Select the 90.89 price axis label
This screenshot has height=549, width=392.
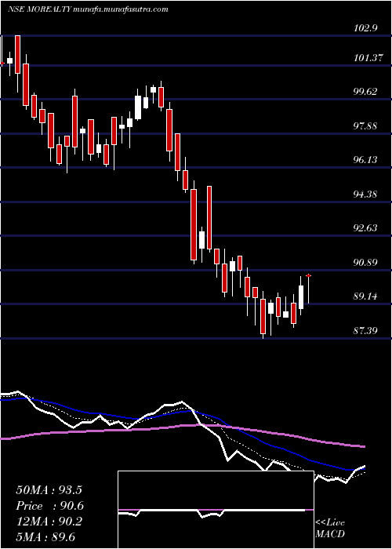point(366,262)
